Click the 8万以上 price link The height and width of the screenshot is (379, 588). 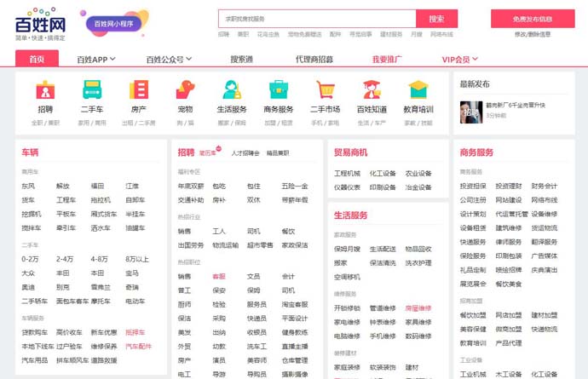pos(137,259)
